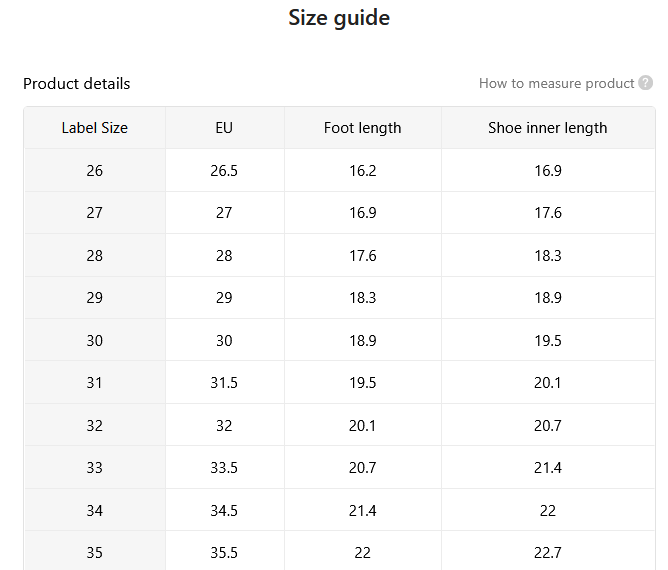Viewport: 668px width, 570px height.
Task: Click the EU 31.5 cell
Action: (224, 383)
